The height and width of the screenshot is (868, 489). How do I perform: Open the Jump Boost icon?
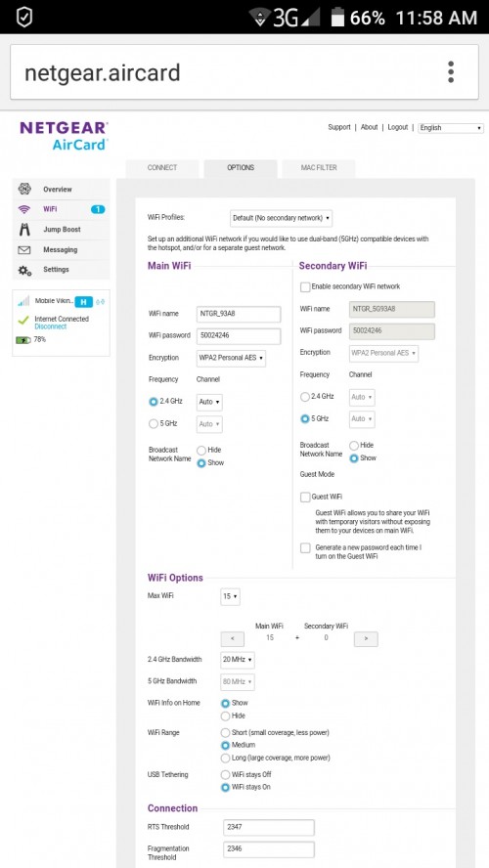pyautogui.click(x=23, y=229)
